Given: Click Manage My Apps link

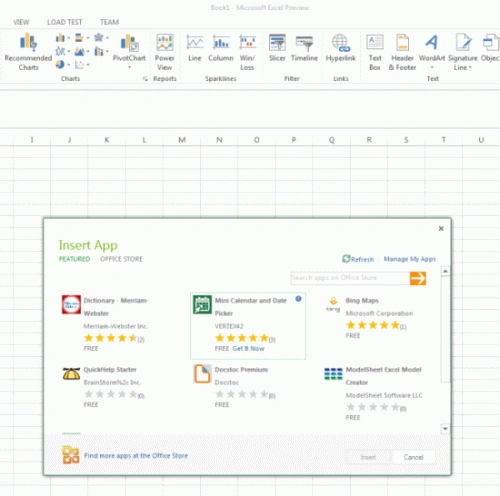Looking at the screenshot, I should (410, 259).
